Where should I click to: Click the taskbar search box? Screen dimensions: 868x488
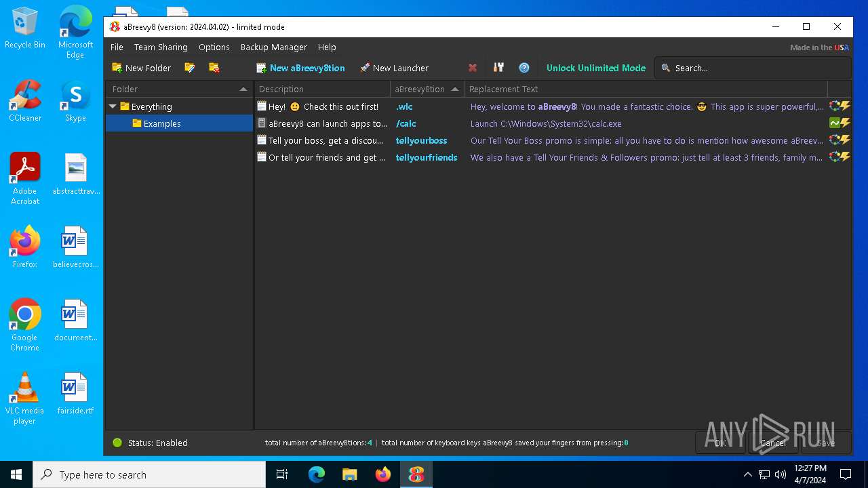149,474
